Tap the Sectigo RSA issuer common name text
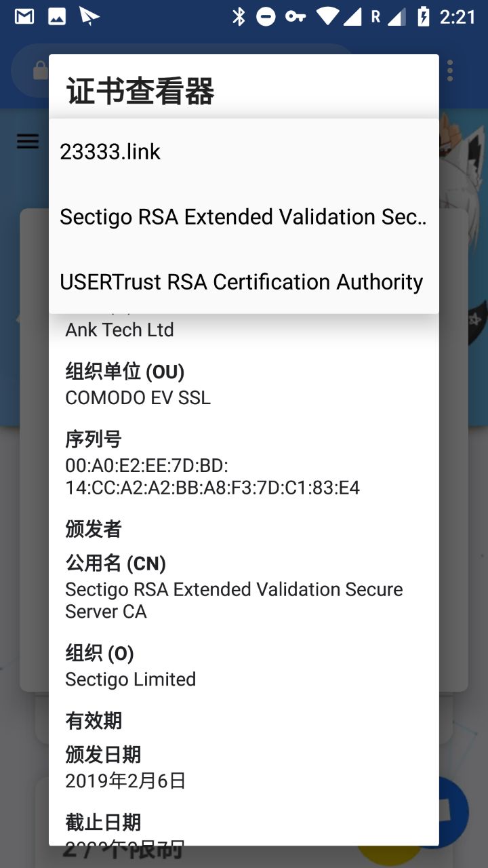The height and width of the screenshot is (868, 488). point(234,600)
